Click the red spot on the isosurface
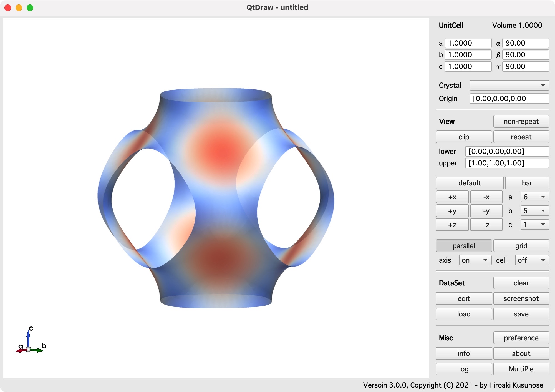Screen dimensions: 555x392 pyautogui.click(x=222, y=151)
